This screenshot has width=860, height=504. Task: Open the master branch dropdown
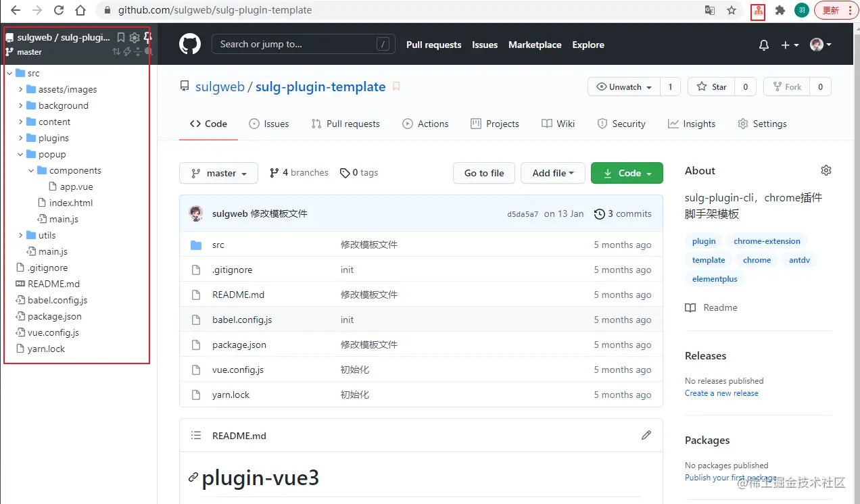[218, 173]
